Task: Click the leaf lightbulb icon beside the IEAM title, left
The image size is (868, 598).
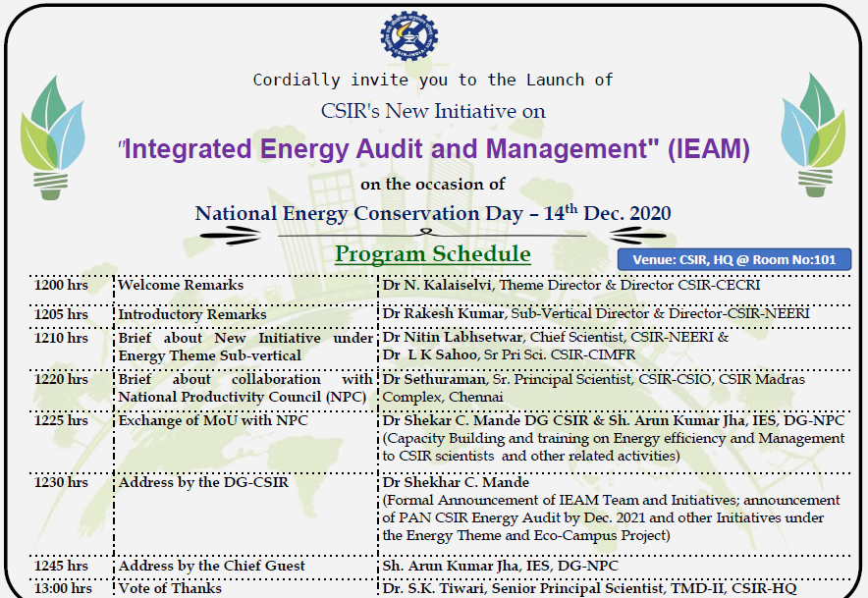Action: point(52,137)
